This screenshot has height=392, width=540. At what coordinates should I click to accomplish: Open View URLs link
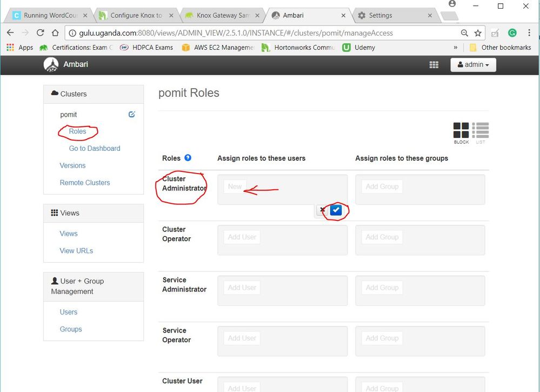point(76,251)
